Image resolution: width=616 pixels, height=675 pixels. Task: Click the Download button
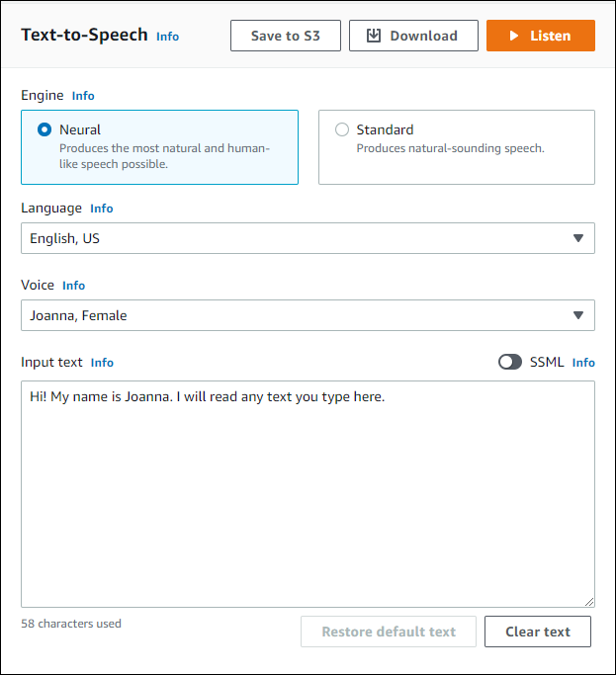point(413,36)
